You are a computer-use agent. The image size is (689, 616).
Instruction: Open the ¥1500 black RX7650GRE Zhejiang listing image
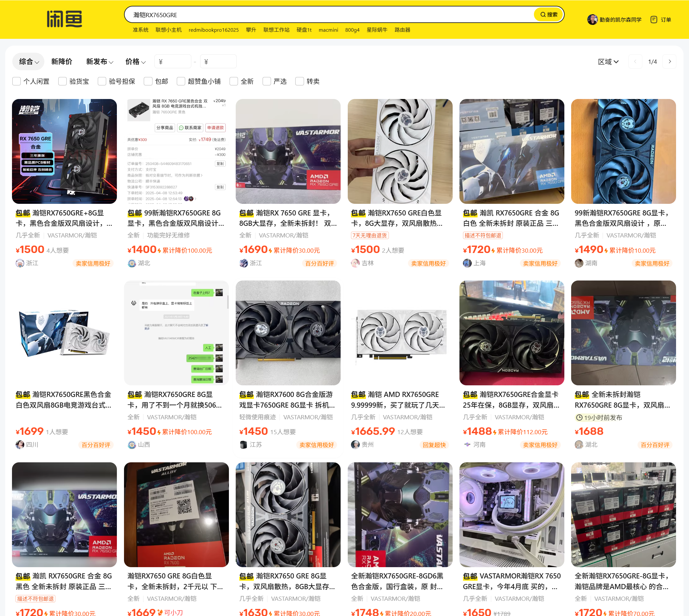pyautogui.click(x=64, y=151)
